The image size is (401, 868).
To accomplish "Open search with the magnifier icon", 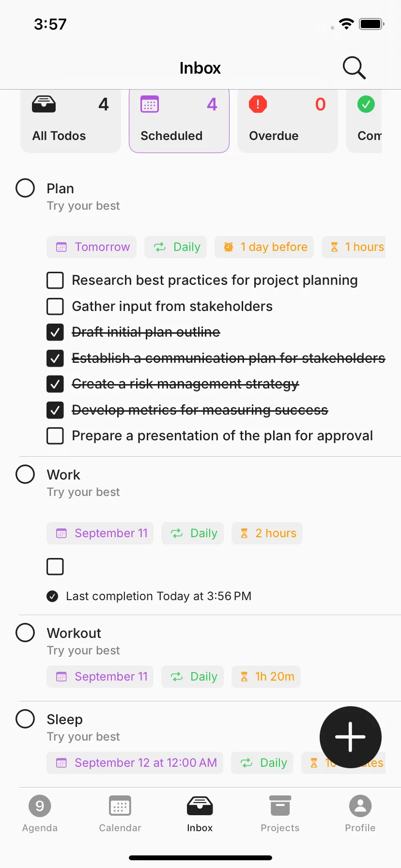I will pyautogui.click(x=354, y=68).
